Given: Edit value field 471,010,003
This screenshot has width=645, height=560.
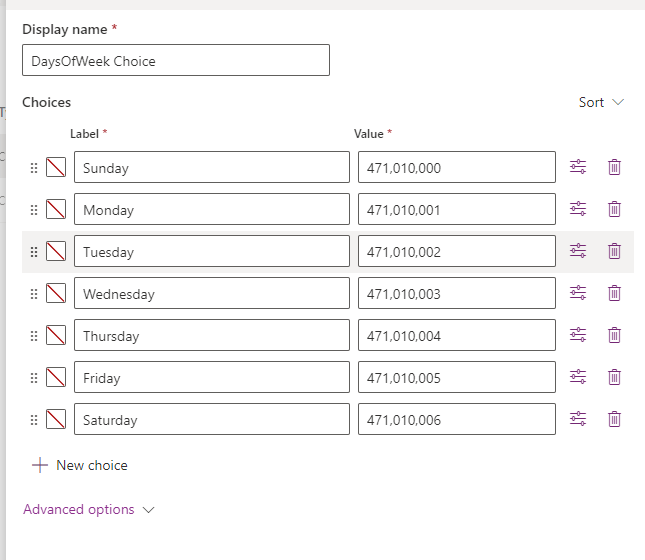Looking at the screenshot, I should pyautogui.click(x=457, y=293).
